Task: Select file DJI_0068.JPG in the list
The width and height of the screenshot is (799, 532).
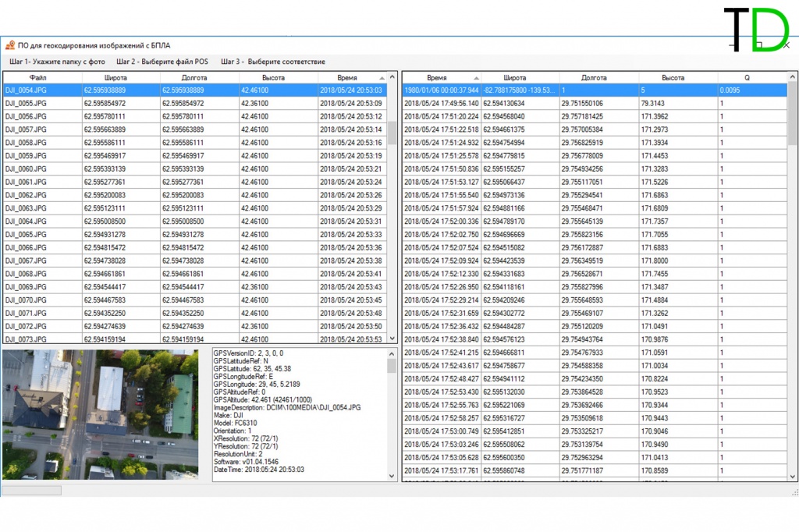Action: click(27, 274)
